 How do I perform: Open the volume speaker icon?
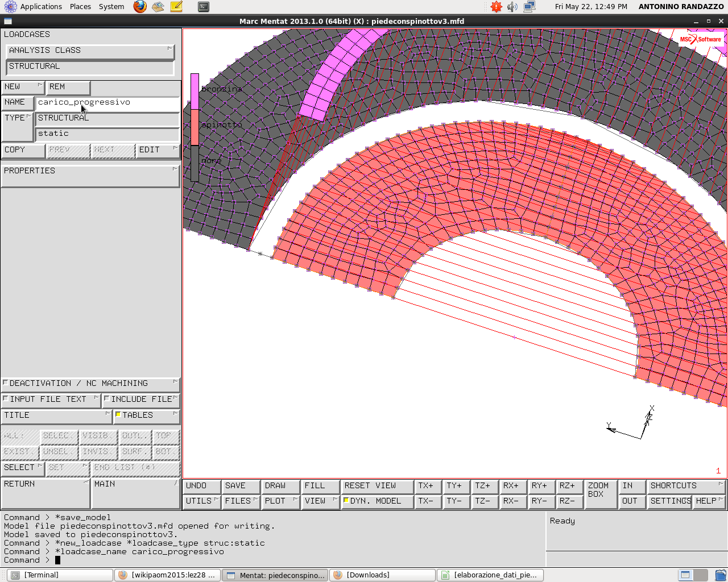coord(512,7)
